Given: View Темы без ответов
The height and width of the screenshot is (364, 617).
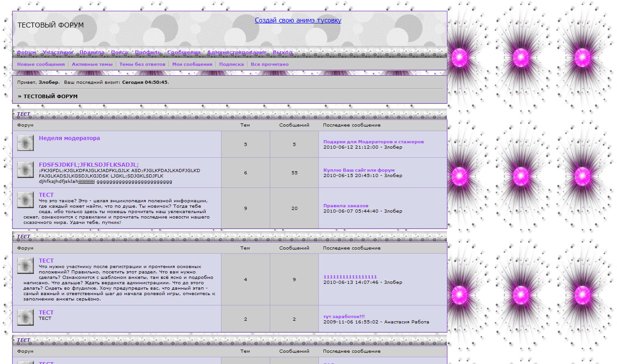Looking at the screenshot, I should coord(143,64).
